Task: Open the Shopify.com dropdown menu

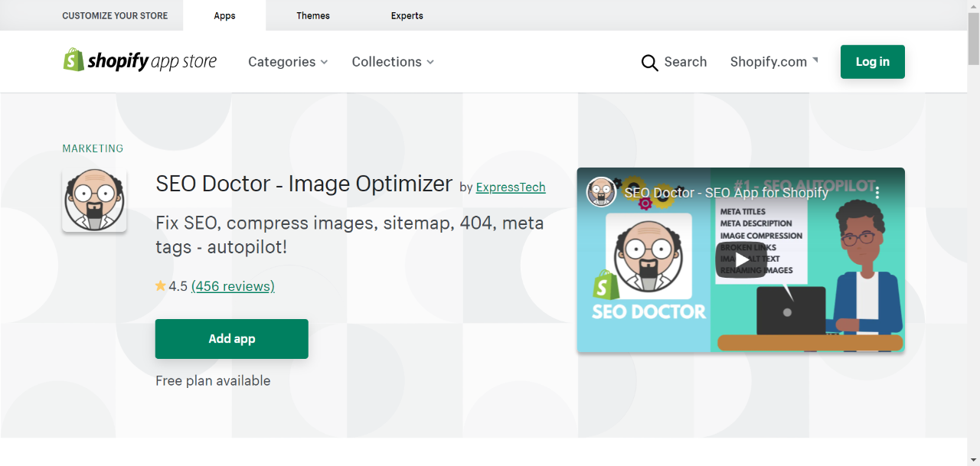Action: pyautogui.click(x=774, y=62)
